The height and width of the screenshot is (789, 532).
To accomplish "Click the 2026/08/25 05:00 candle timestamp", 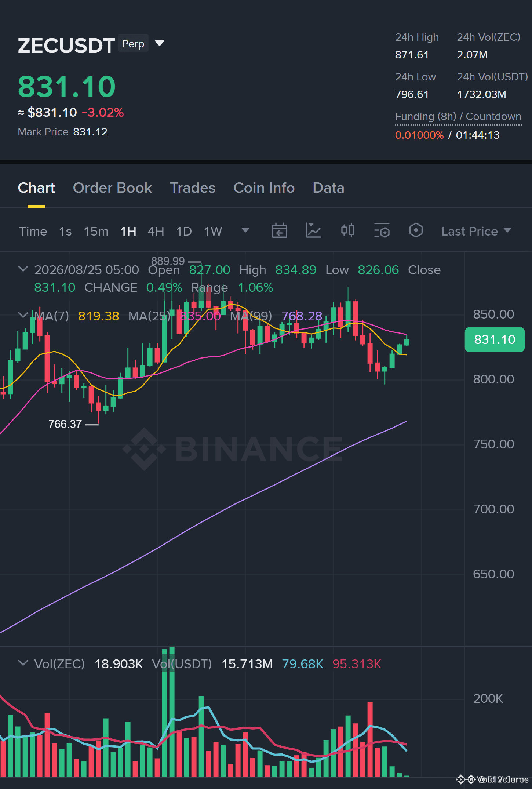I will [x=87, y=270].
